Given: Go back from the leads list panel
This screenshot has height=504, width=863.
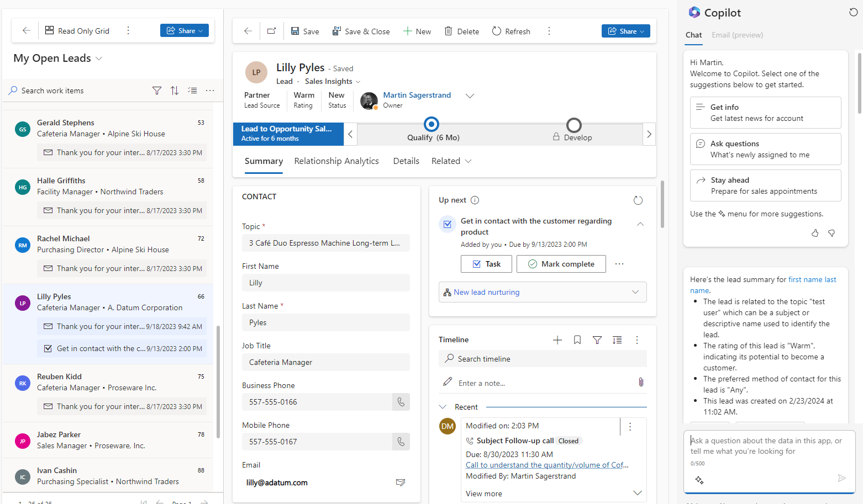Looking at the screenshot, I should (x=26, y=30).
